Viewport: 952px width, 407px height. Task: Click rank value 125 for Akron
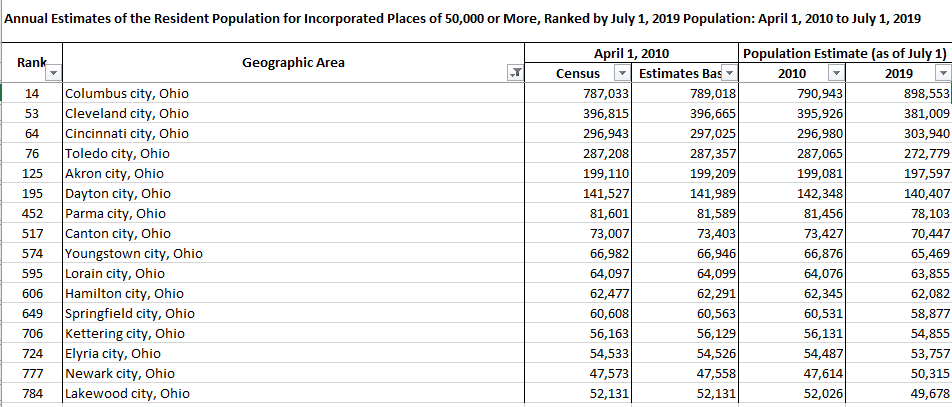tap(32, 174)
